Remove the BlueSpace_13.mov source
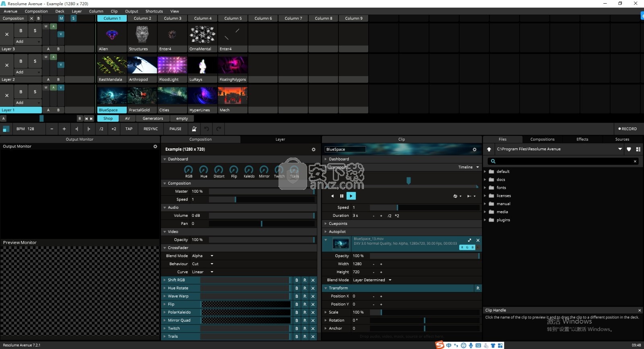 [478, 240]
